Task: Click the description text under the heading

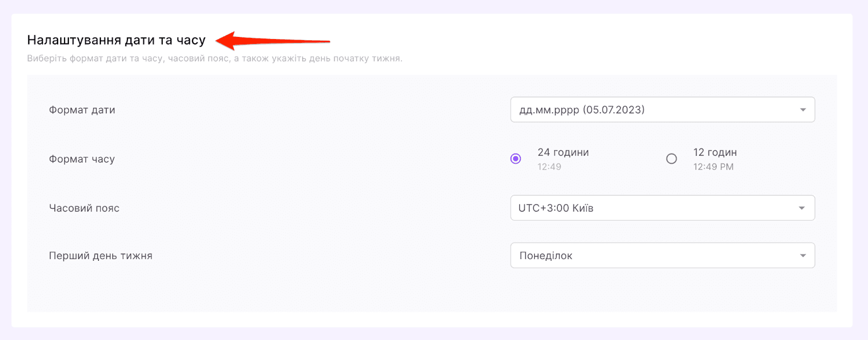Action: tap(215, 59)
